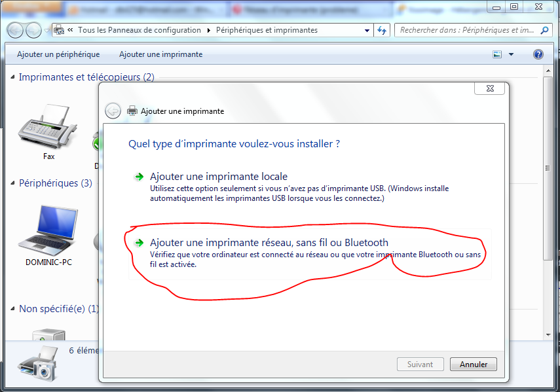Open the view options dropdown arrow
This screenshot has height=392, width=560.
(x=512, y=54)
